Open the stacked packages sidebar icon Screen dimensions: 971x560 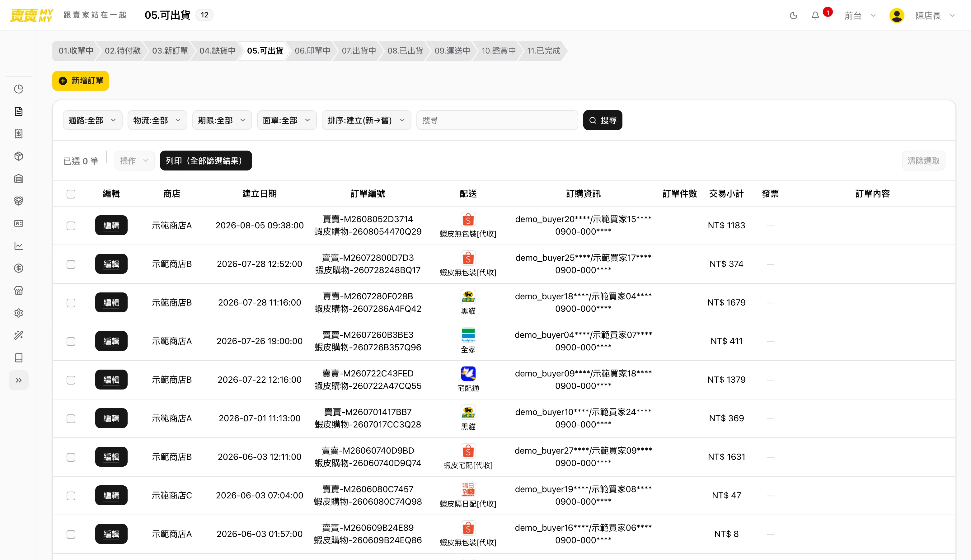18,201
